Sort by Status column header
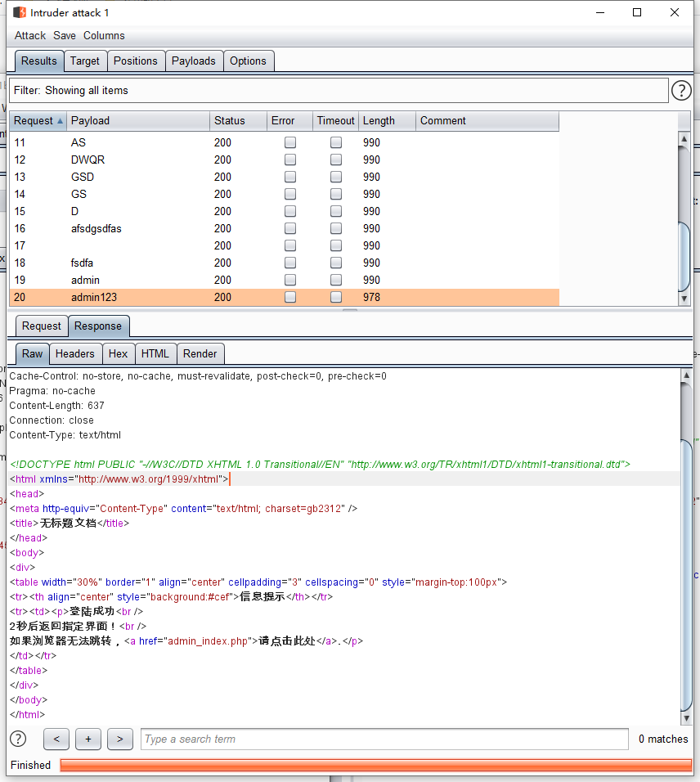Image resolution: width=700 pixels, height=782 pixels. (238, 121)
